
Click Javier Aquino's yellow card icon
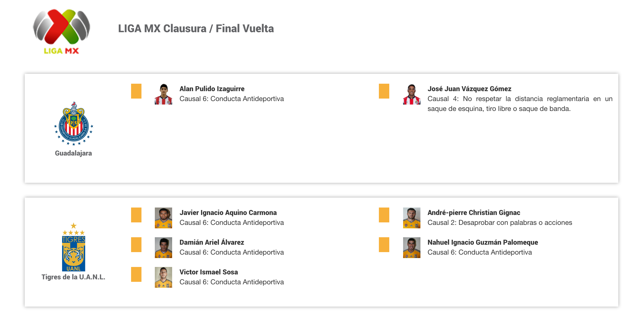136,215
